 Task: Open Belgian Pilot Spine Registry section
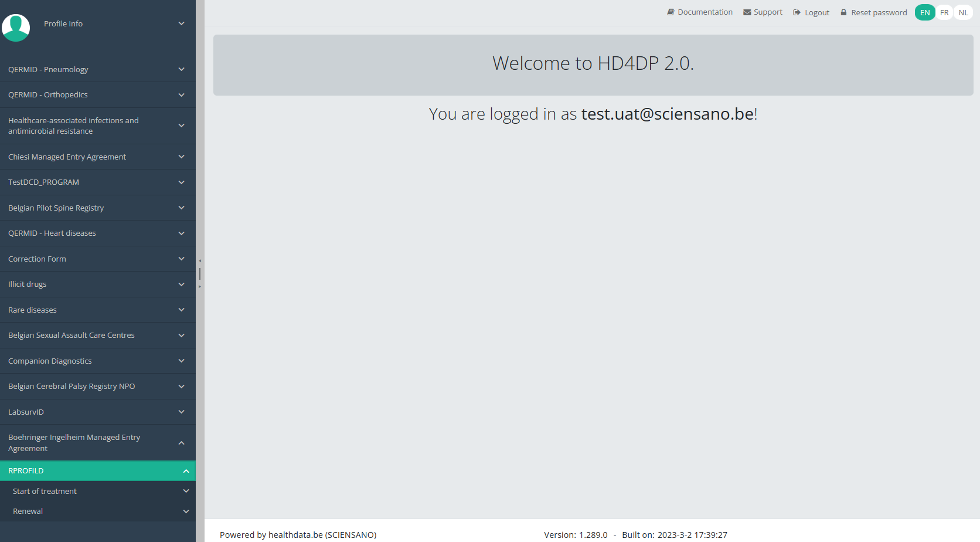pyautogui.click(x=56, y=208)
